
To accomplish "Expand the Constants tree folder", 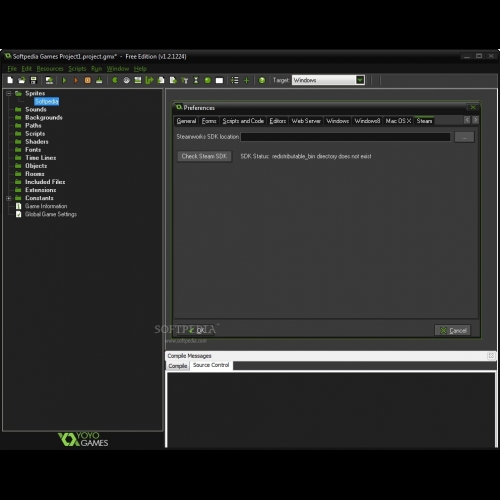I will click(x=9, y=198).
